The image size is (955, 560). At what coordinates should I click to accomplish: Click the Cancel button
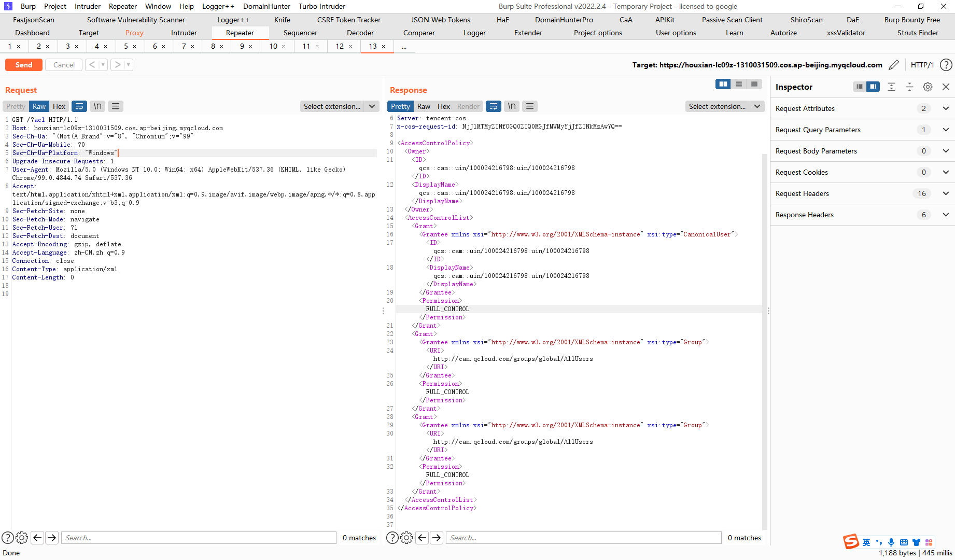64,65
